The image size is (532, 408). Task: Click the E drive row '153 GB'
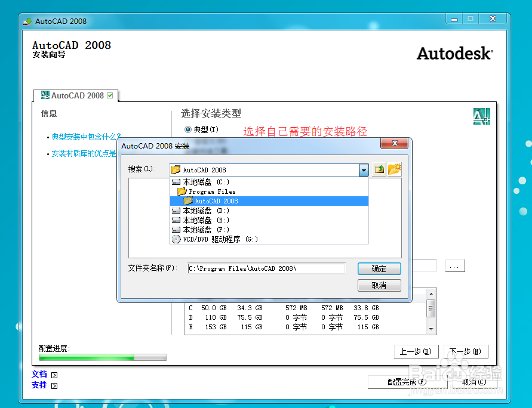coord(216,327)
